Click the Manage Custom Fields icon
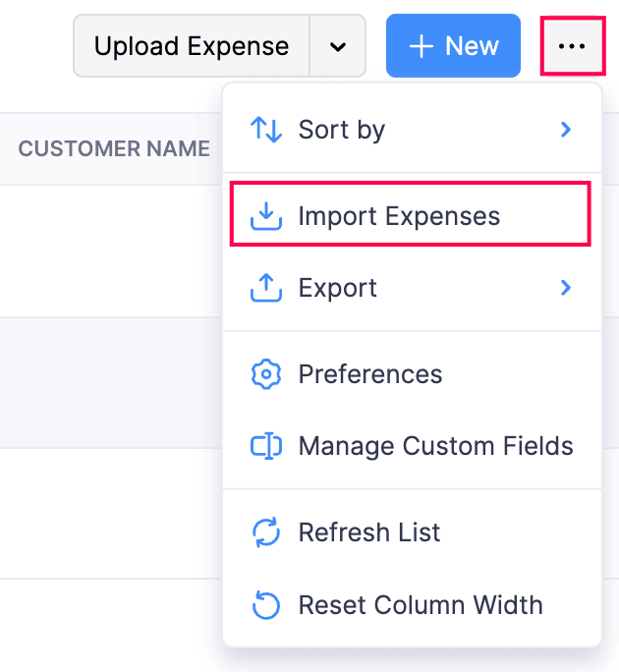The width and height of the screenshot is (619, 672). (266, 446)
